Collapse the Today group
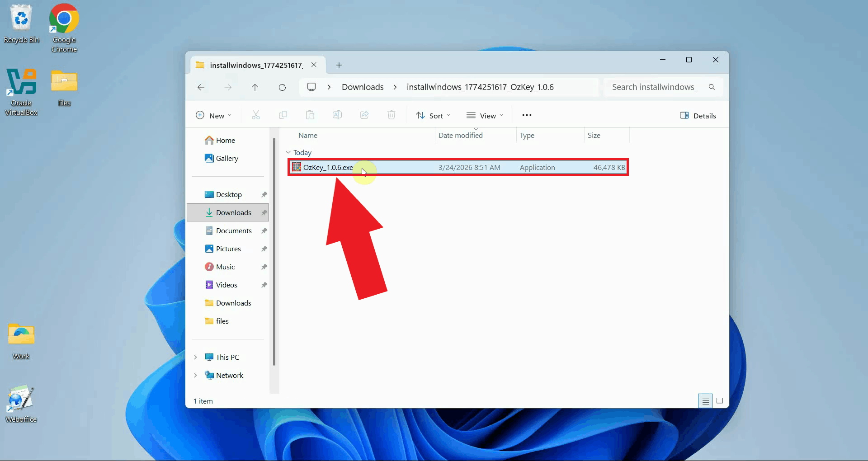The height and width of the screenshot is (461, 868). (288, 152)
